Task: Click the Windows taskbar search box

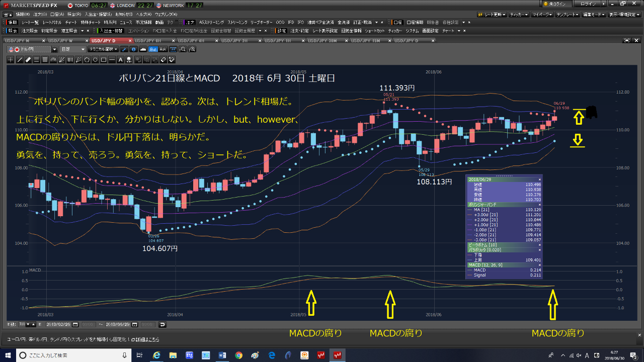Action: (x=70, y=355)
